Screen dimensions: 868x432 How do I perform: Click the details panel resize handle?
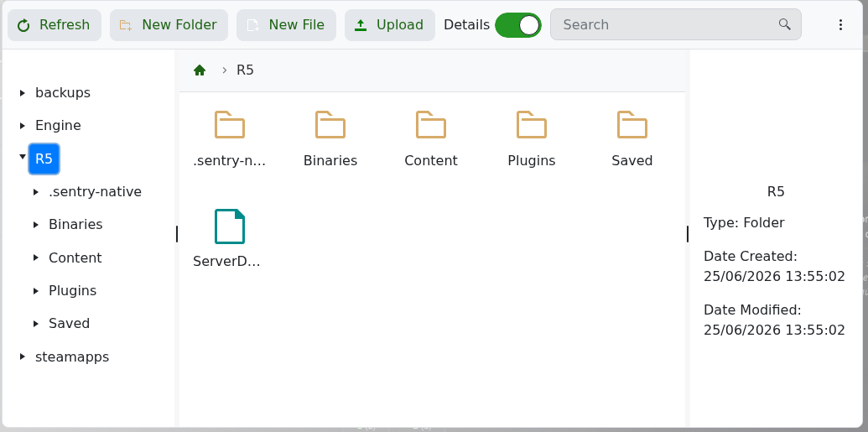point(688,234)
